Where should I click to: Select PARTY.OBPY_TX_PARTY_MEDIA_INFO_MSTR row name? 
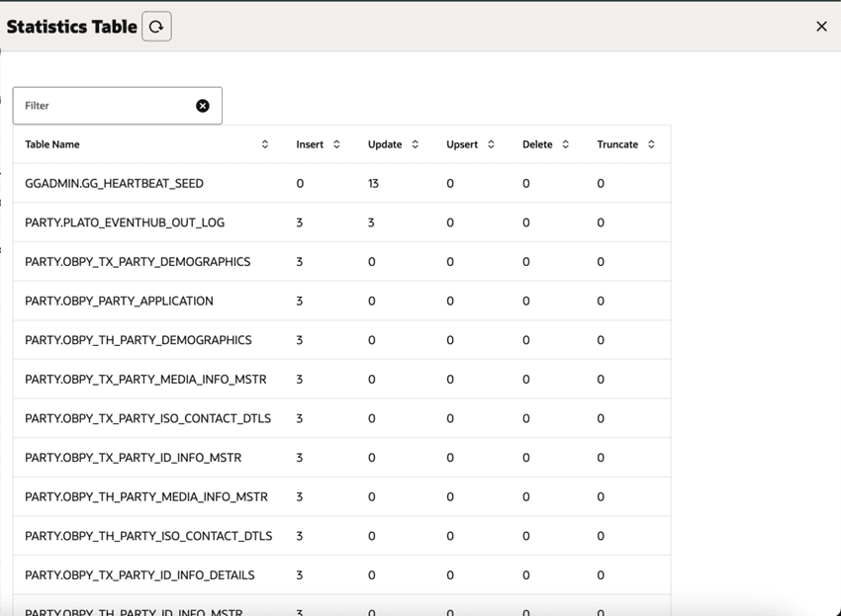(x=145, y=379)
